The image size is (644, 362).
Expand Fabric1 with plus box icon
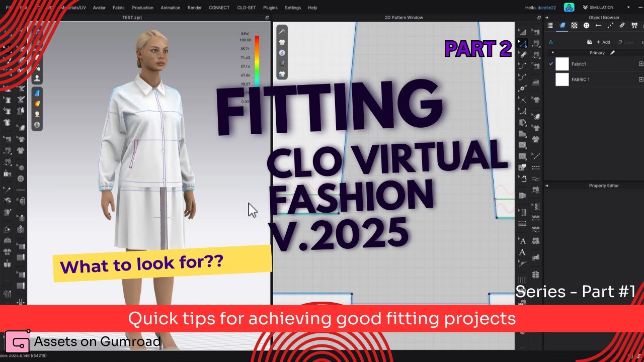[x=641, y=64]
